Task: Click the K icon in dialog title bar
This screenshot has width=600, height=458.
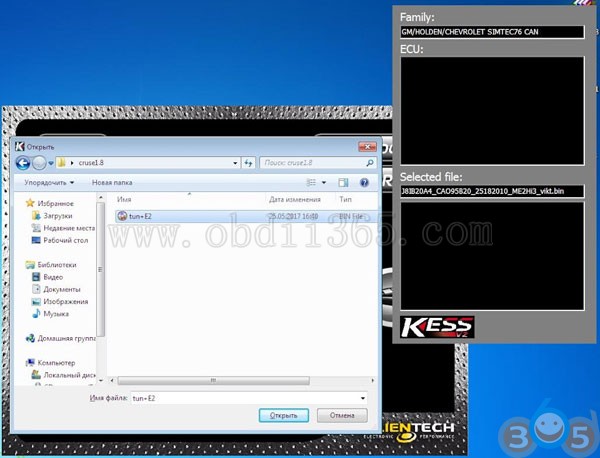Action: click(x=20, y=146)
